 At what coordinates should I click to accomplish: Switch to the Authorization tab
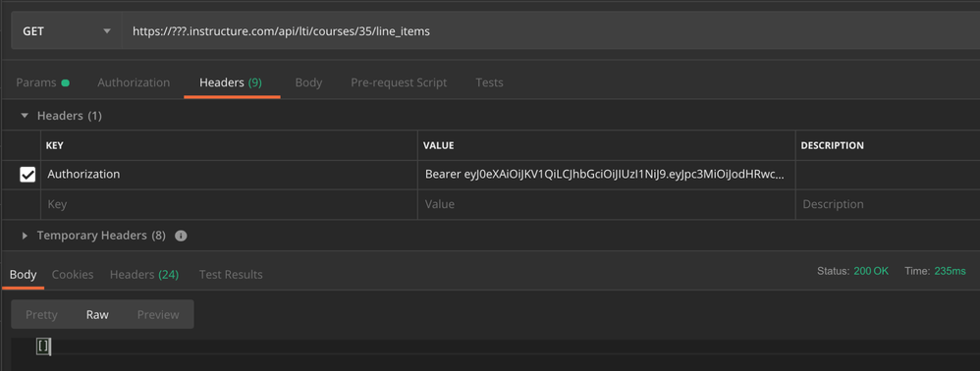tap(134, 82)
